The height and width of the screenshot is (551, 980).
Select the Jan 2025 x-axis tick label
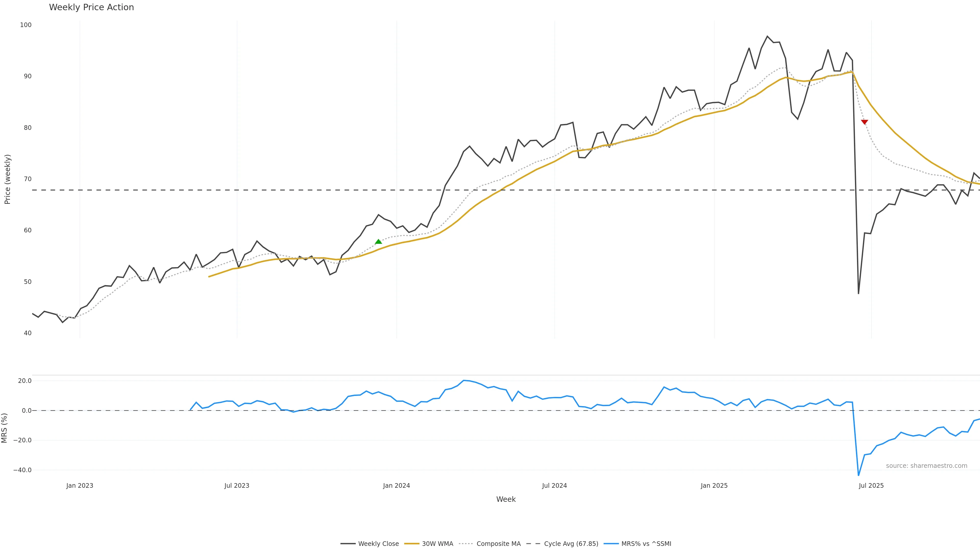(x=714, y=486)
